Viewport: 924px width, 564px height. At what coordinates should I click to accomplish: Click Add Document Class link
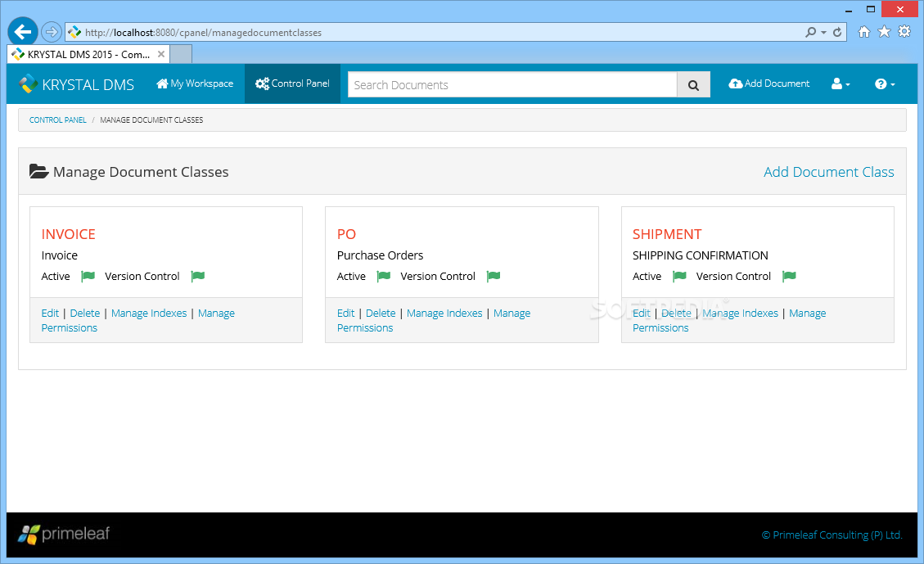pyautogui.click(x=828, y=172)
